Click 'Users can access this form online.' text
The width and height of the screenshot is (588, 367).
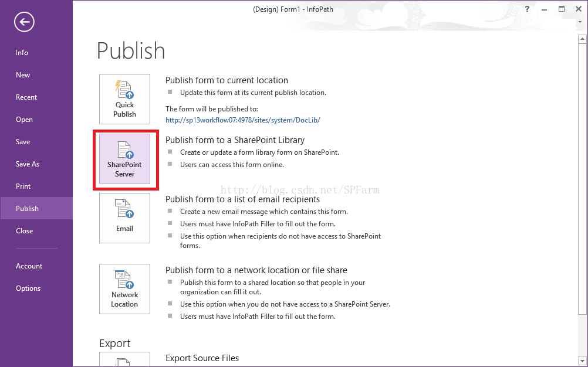pos(232,165)
